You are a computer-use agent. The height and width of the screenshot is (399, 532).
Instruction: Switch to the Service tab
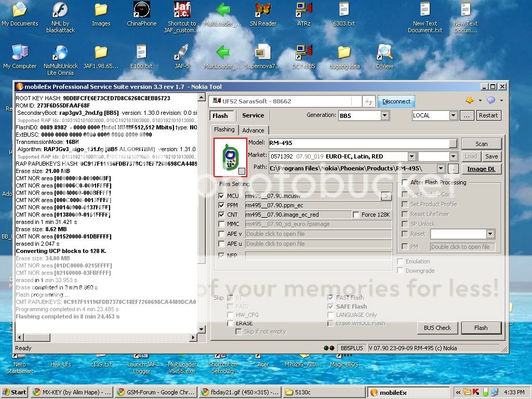point(253,115)
